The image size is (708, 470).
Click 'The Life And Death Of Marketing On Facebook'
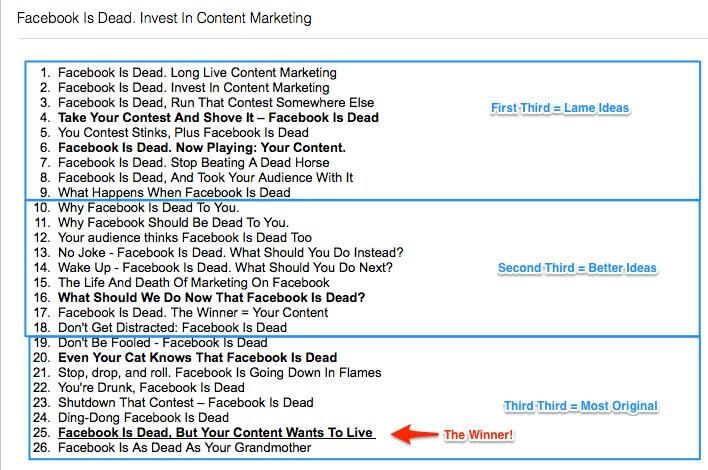pyautogui.click(x=194, y=282)
